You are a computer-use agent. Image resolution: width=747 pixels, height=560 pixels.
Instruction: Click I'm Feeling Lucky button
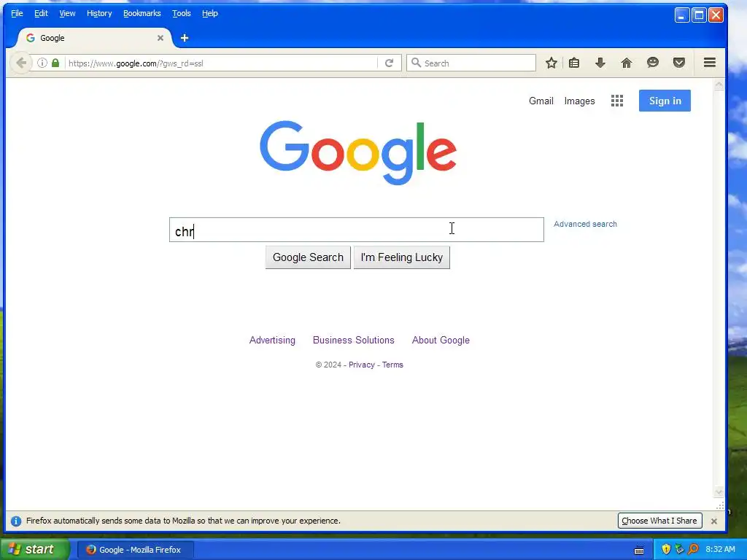[x=402, y=257]
